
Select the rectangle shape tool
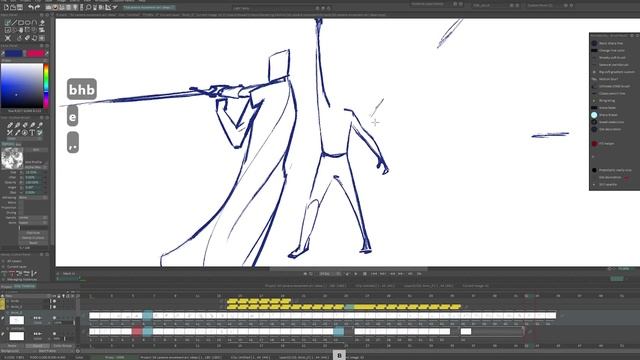click(21, 22)
